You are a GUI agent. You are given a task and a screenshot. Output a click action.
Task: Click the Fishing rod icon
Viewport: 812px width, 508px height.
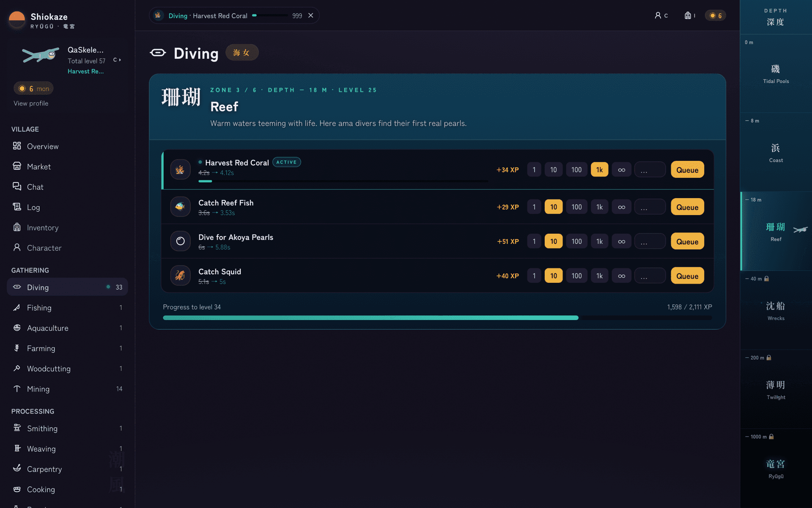[x=17, y=307]
